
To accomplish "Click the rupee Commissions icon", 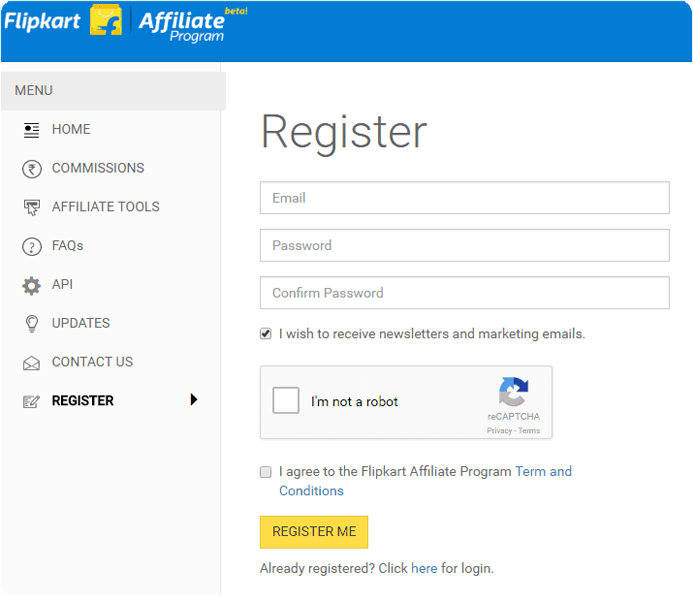I will tap(31, 168).
